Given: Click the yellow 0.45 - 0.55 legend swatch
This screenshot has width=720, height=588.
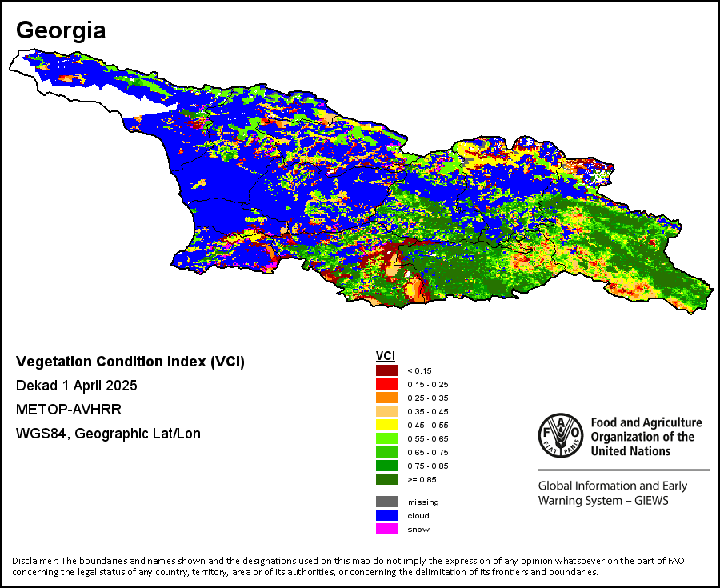Looking at the screenshot, I should [386, 425].
